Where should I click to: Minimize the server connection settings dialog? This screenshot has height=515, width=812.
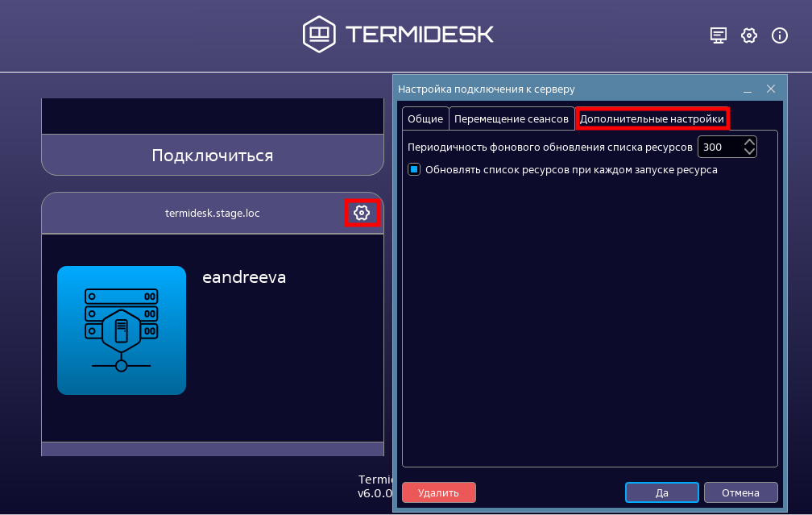[x=748, y=89]
